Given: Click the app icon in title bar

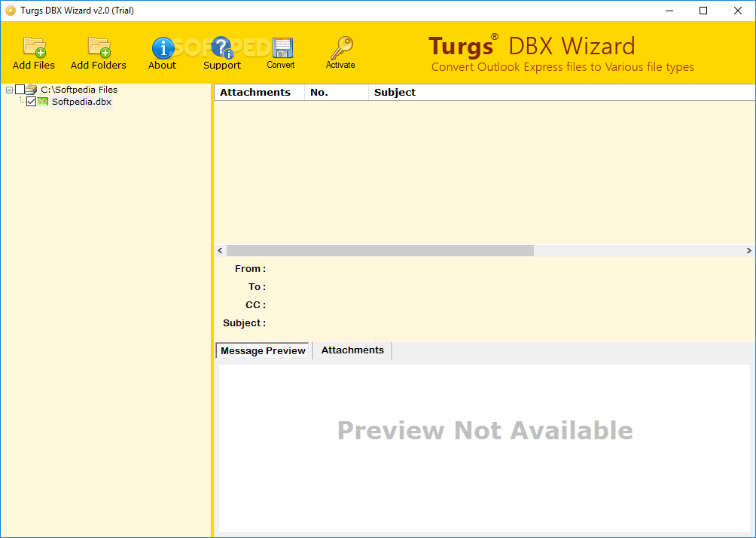Looking at the screenshot, I should point(10,11).
